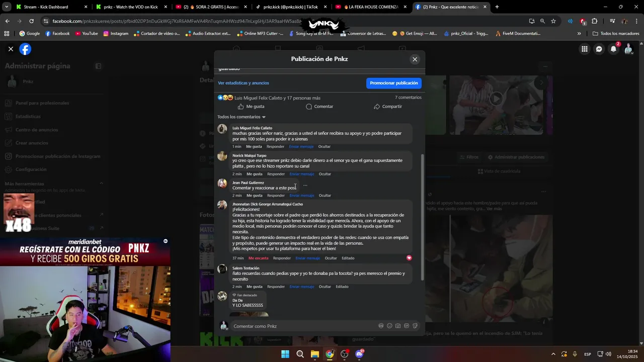This screenshot has width=644, height=362.
Task: Open taskbar search
Action: click(x=300, y=354)
